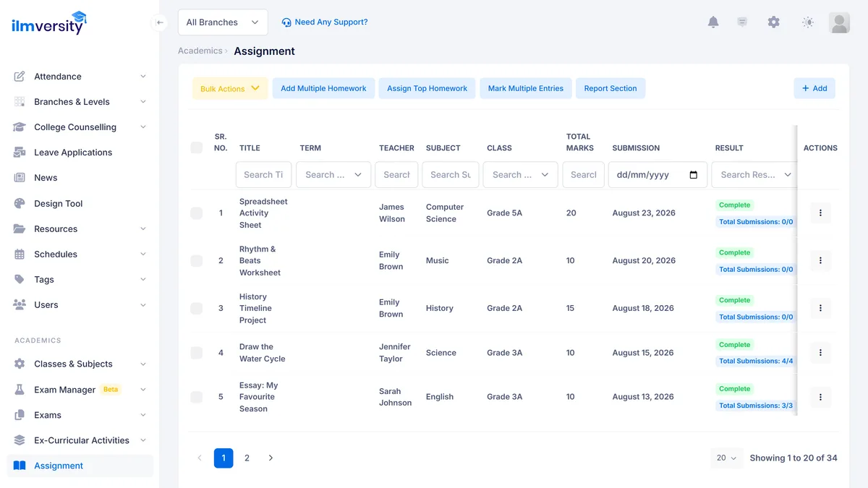
Task: Open the Term search dropdown filter
Action: 333,175
